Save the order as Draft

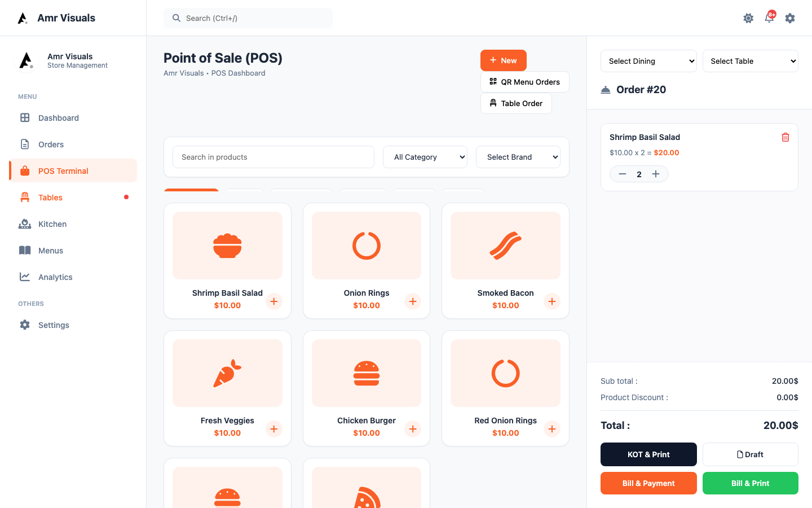pyautogui.click(x=751, y=454)
